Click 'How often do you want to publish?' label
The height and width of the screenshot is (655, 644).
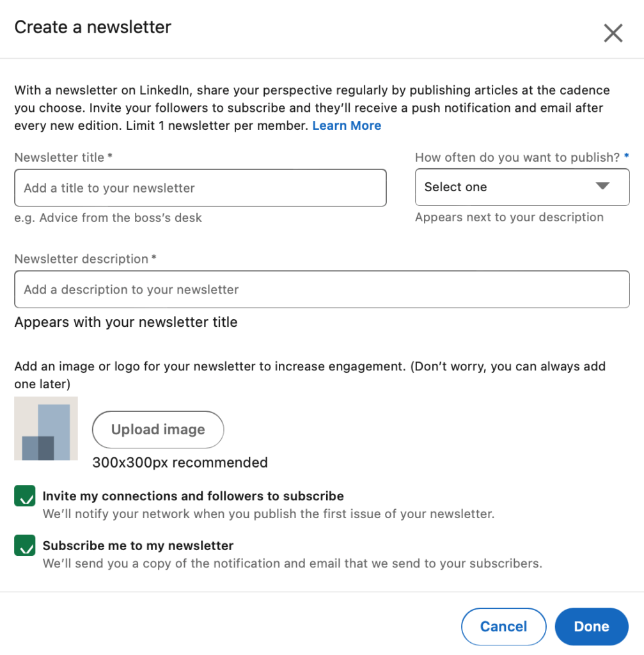tap(517, 157)
